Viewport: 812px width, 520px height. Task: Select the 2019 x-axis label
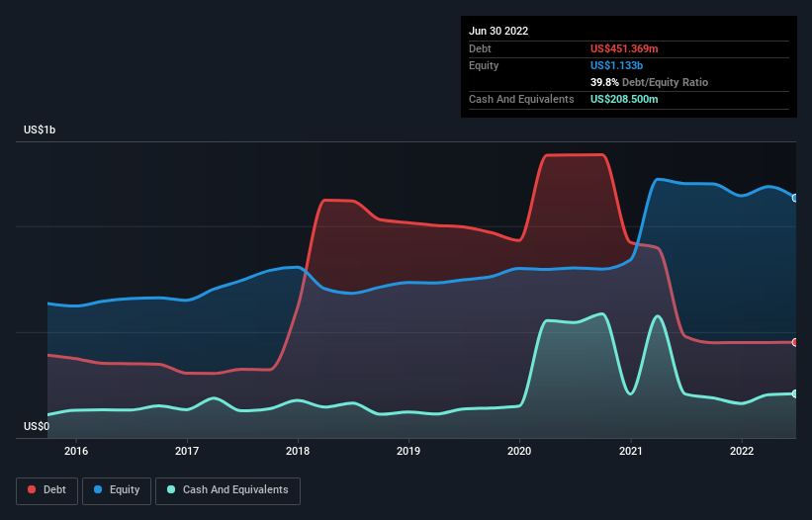click(408, 451)
